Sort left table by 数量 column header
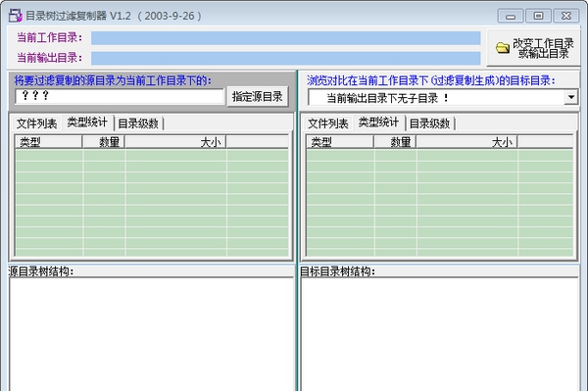The image size is (588, 391). (x=104, y=142)
